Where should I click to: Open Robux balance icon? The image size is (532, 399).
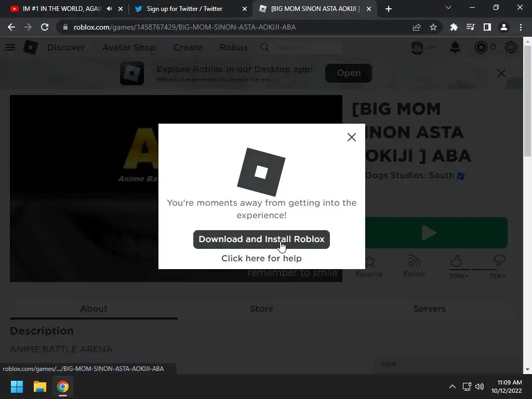click(481, 47)
